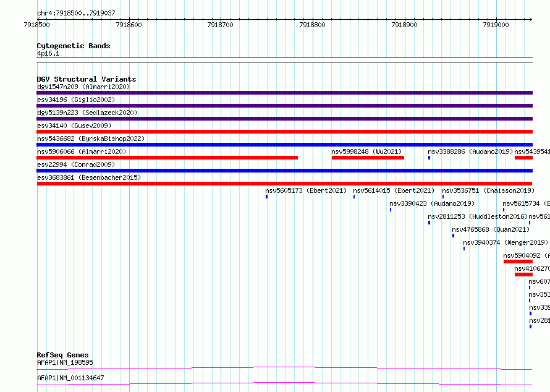Click the 4p16.1 cytogenetic band label
This screenshot has width=550, height=392.
48,53
